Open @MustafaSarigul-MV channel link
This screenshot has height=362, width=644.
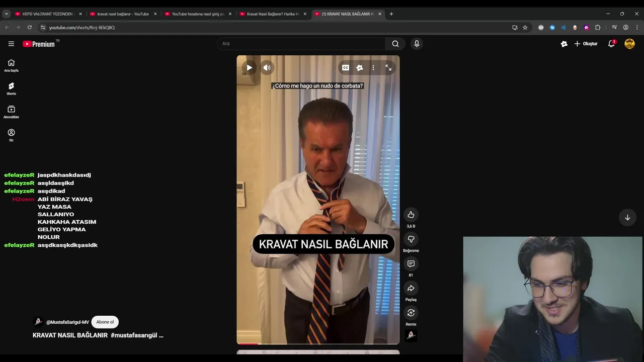pos(67,322)
